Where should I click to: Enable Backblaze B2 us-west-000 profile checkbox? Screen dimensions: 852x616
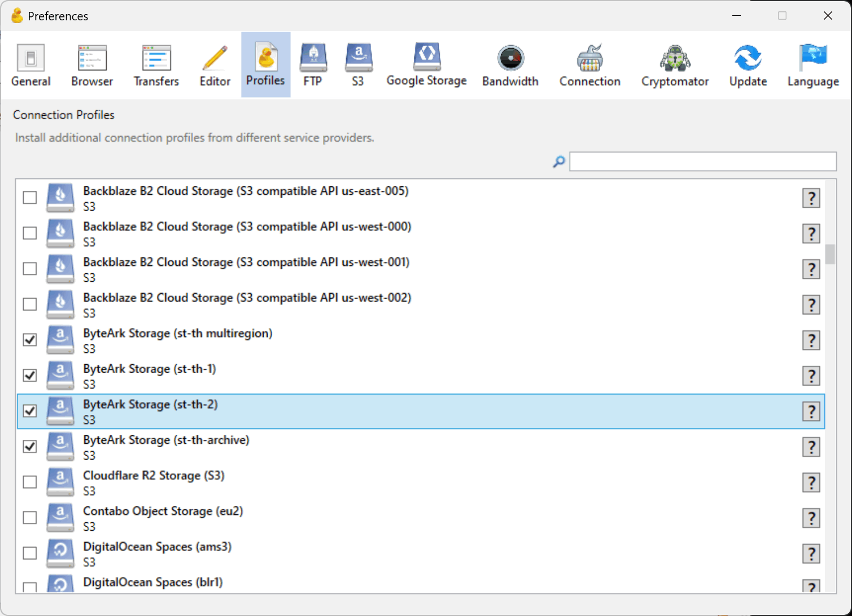pyautogui.click(x=30, y=233)
